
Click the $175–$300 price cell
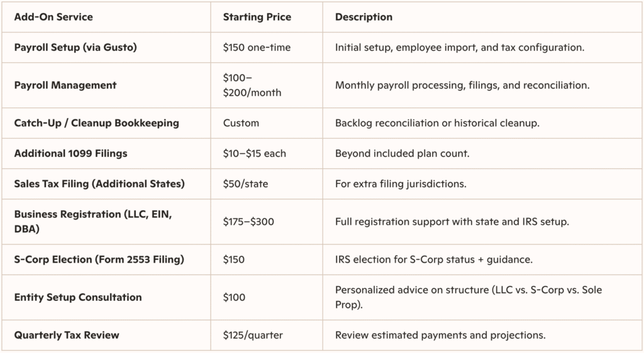[248, 222]
